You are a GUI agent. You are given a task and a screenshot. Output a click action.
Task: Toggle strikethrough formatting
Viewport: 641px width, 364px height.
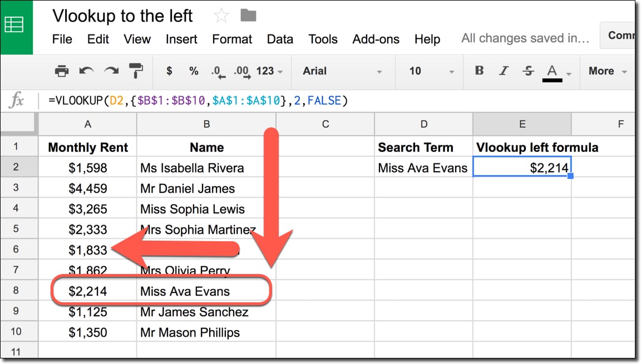(527, 71)
